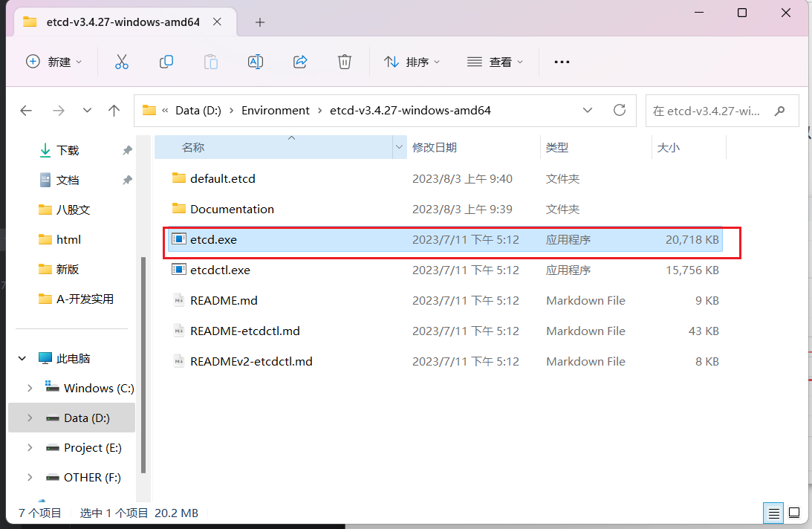
Task: Open the 新建 dropdown menu
Action: [x=53, y=62]
